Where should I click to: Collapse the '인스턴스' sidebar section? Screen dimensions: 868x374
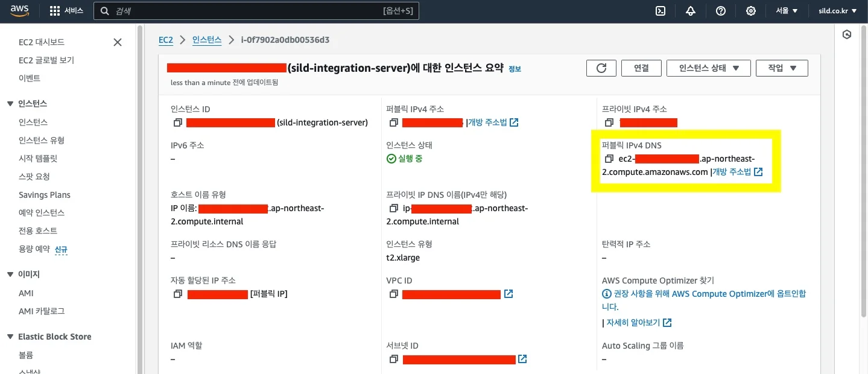pyautogui.click(x=10, y=104)
